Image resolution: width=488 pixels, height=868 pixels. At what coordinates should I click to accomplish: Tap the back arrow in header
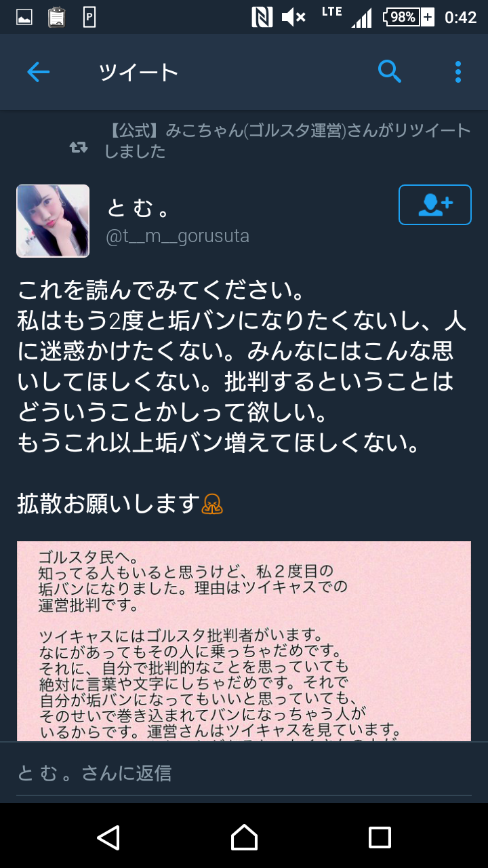click(x=39, y=72)
